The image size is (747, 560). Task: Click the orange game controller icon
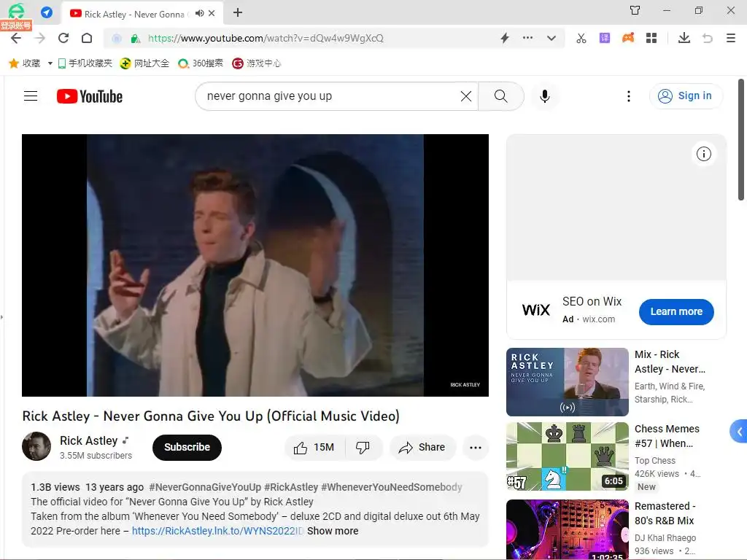click(x=628, y=38)
